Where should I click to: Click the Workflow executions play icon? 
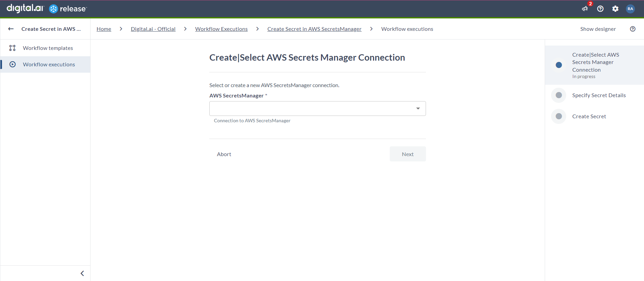tap(12, 64)
